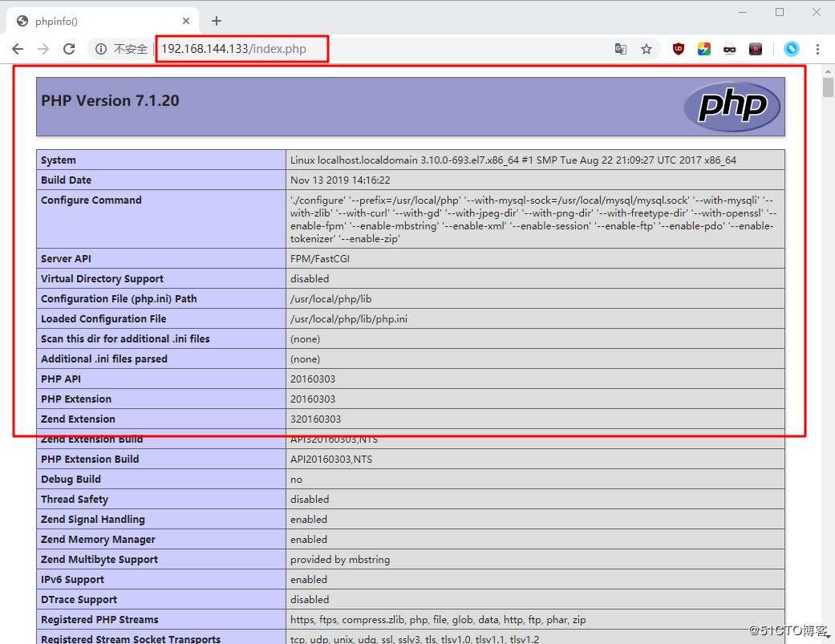Open the Chrome three-dot menu

[x=817, y=49]
